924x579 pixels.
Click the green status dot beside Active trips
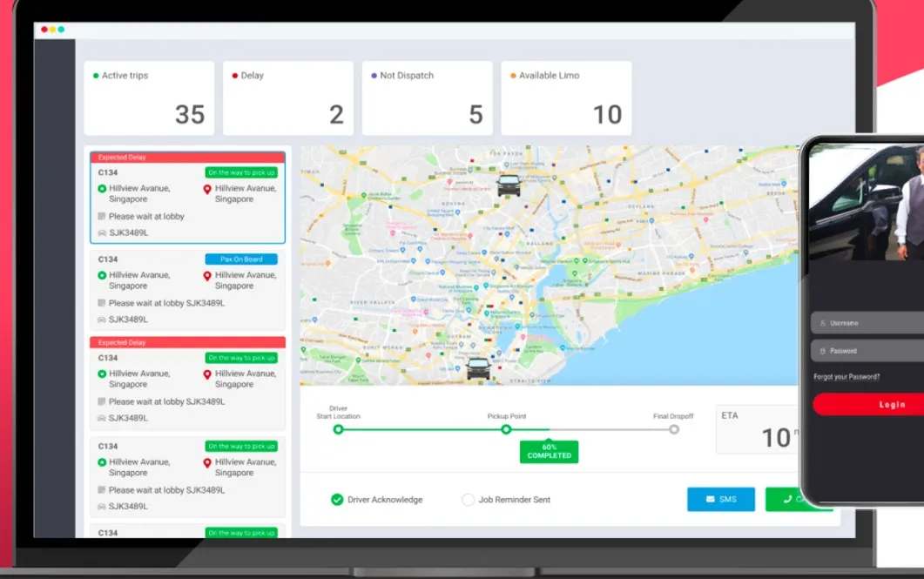96,76
